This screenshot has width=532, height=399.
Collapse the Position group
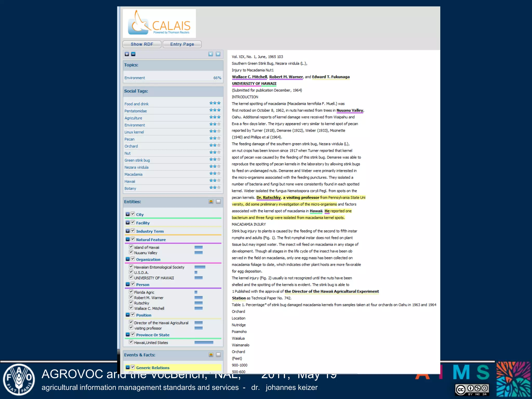(x=128, y=315)
